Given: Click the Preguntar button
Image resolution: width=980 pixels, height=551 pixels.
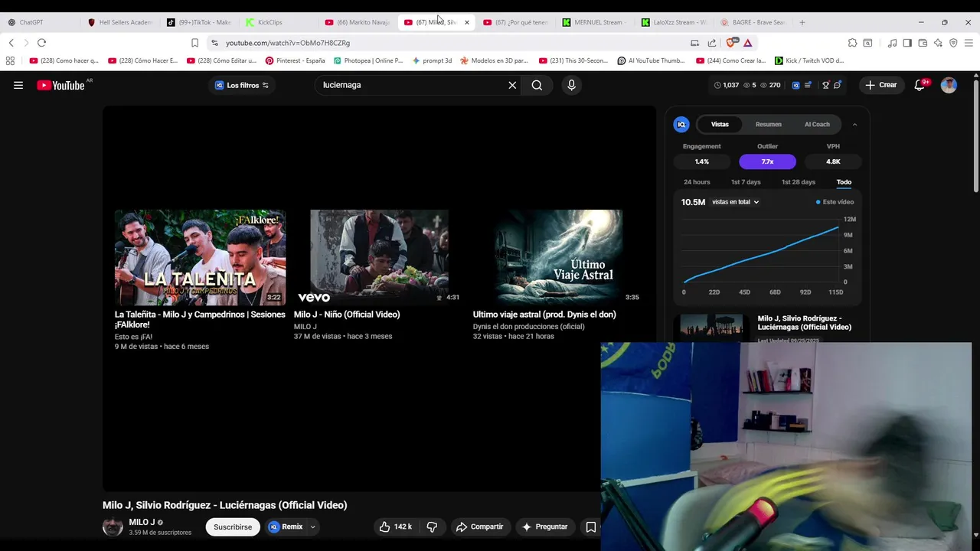Looking at the screenshot, I should 544,527.
